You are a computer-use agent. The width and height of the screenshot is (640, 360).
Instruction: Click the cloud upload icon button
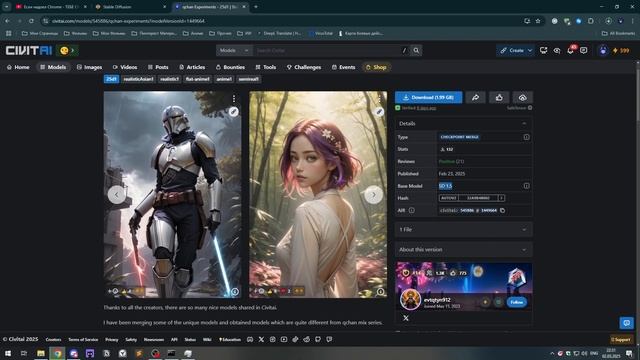522,97
